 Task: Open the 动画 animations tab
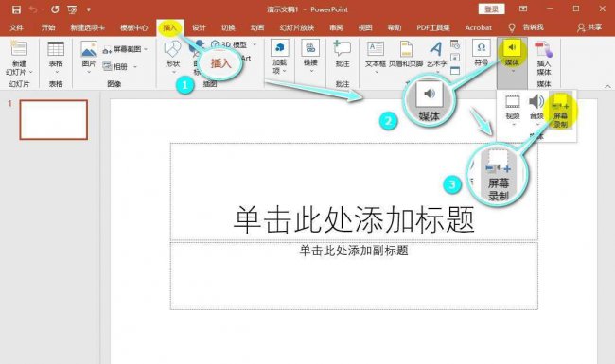[x=257, y=27]
